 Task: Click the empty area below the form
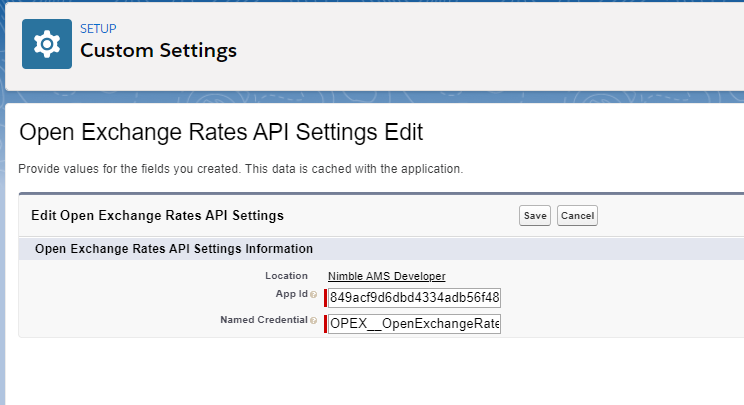380,375
